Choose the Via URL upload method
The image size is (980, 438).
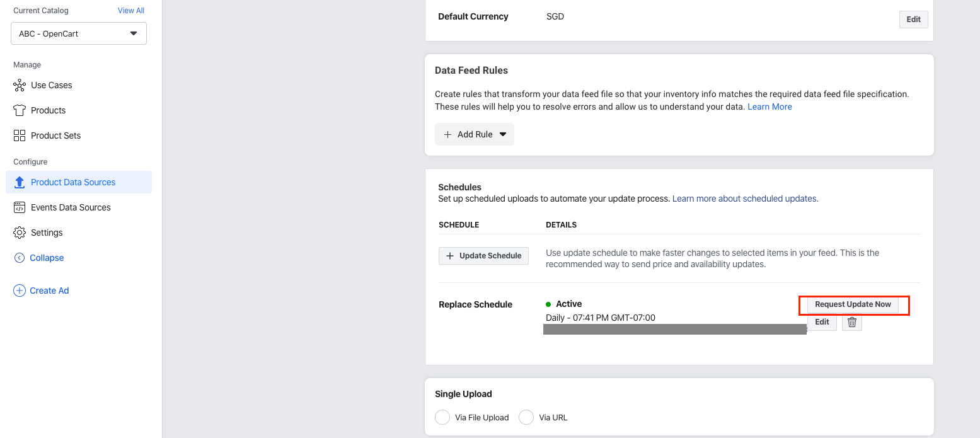(x=526, y=417)
